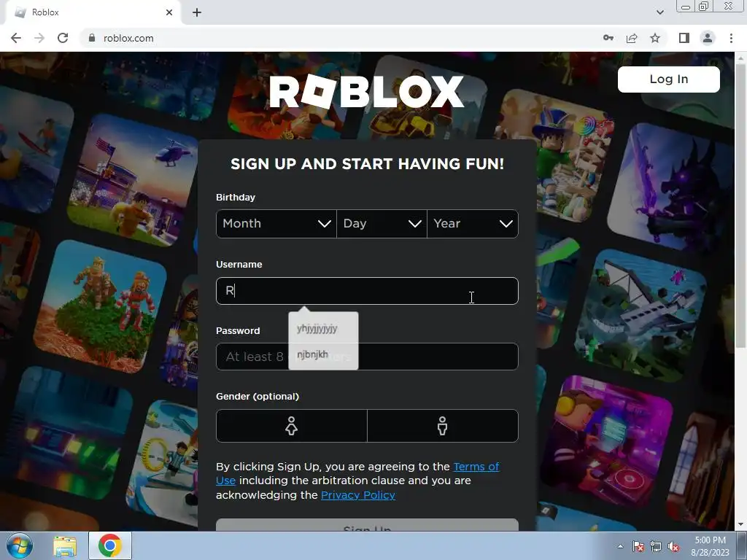Open the Terms of Use link

pos(476,467)
